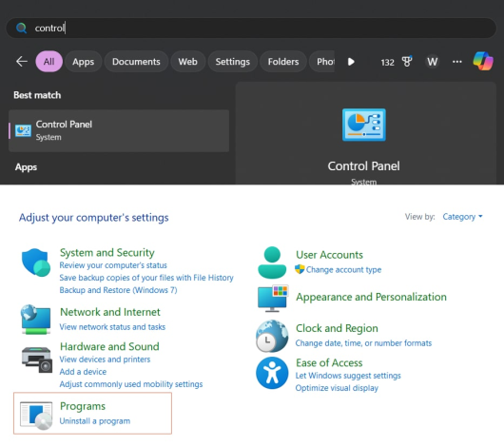Viewport: 504px width, 447px height.
Task: Click the Hardware and Sound printer icon
Action: pyautogui.click(x=37, y=360)
